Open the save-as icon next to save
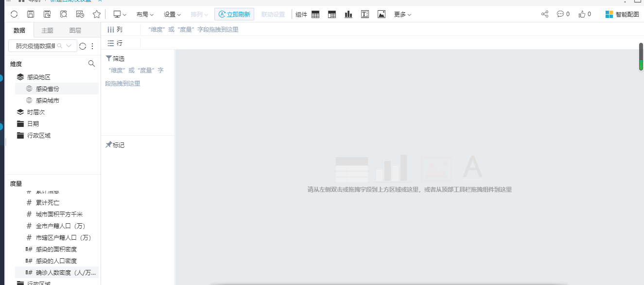This screenshot has width=644, height=285. [x=46, y=14]
